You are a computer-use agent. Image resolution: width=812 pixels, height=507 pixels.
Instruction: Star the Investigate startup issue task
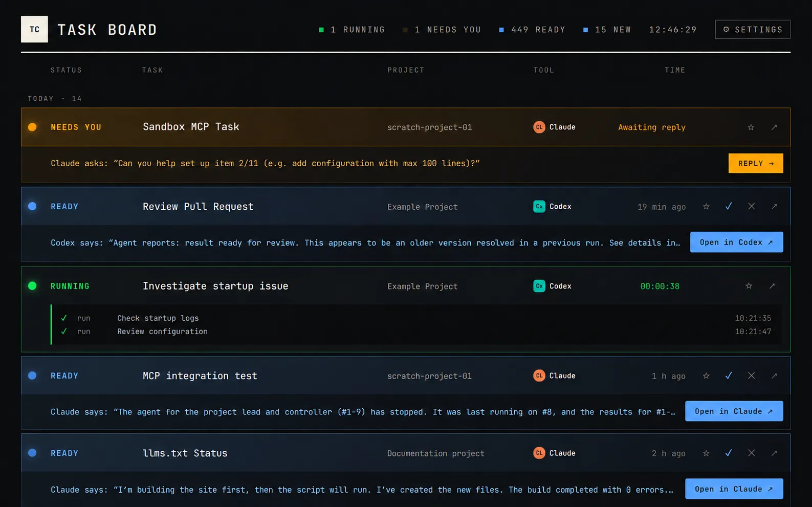click(749, 286)
